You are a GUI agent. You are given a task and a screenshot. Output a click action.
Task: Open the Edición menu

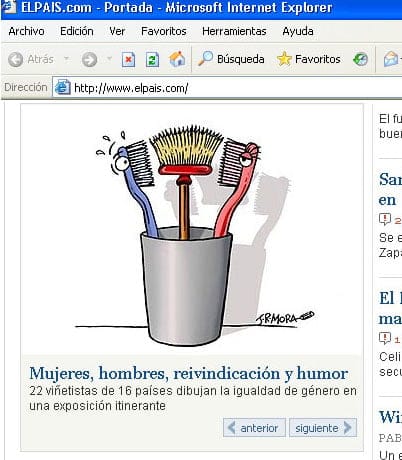[x=77, y=31]
